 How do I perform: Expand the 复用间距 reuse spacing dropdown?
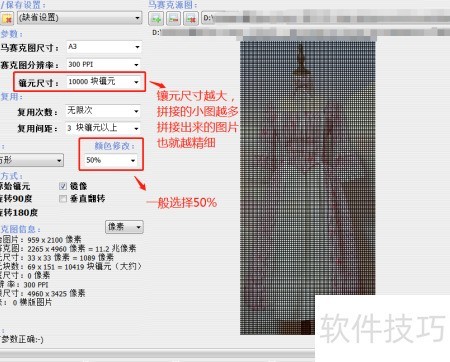(x=103, y=128)
